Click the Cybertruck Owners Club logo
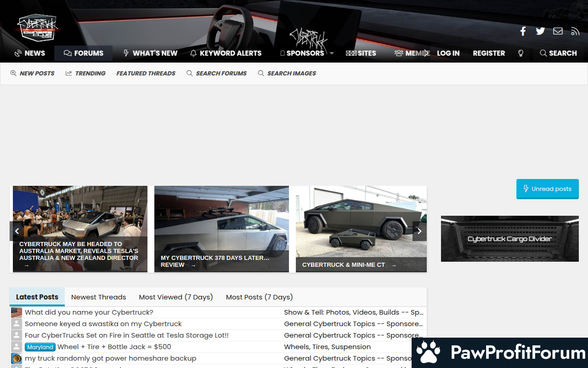Screen dimensions: 588x368 tap(37, 28)
